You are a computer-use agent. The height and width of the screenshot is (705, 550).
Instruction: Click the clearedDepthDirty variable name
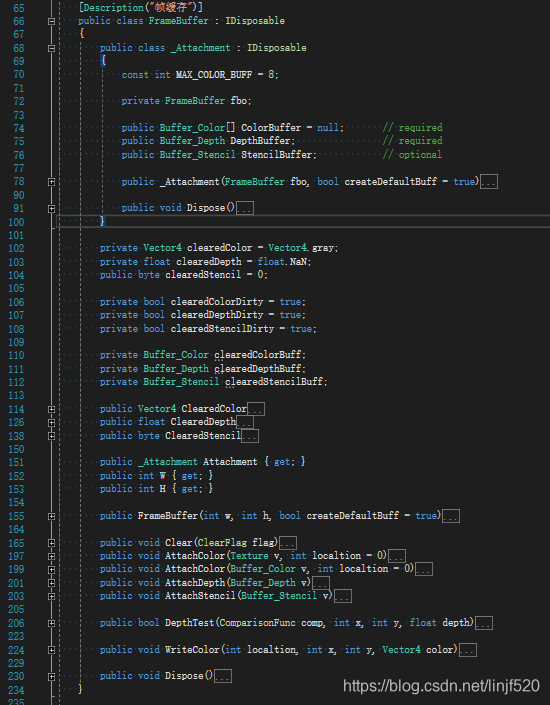217,315
